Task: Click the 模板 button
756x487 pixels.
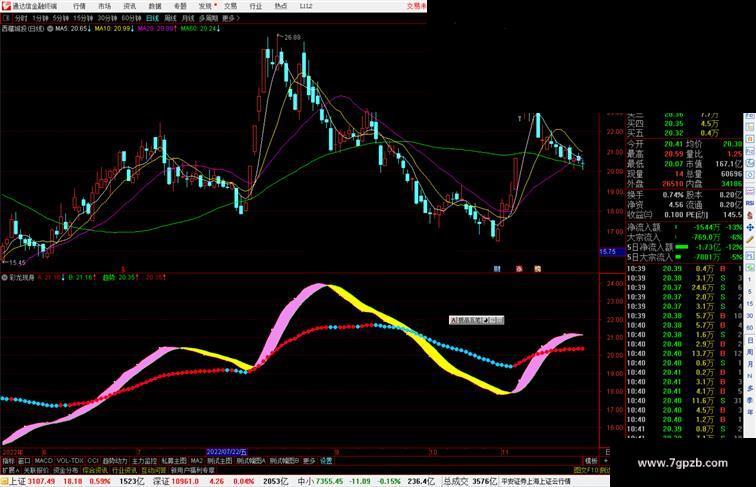Action: pyautogui.click(x=591, y=461)
